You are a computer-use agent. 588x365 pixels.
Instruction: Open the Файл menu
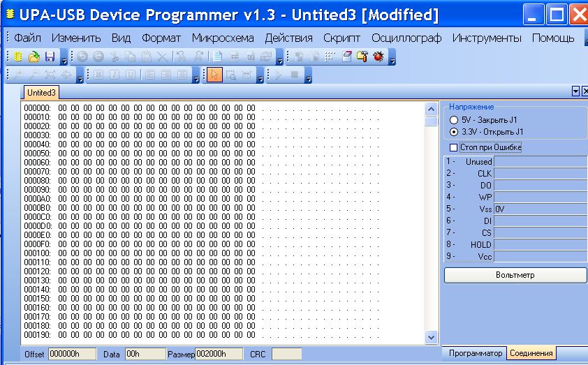click(x=27, y=38)
